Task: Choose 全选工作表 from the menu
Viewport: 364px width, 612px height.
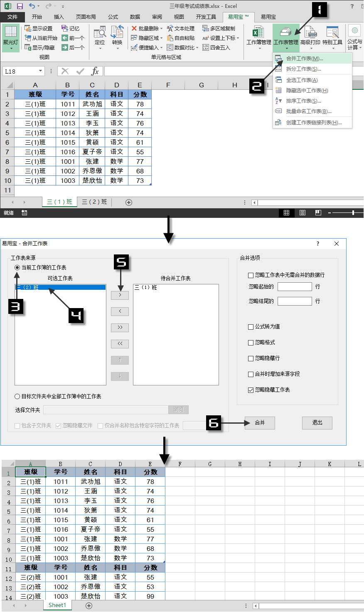Action: (312, 80)
